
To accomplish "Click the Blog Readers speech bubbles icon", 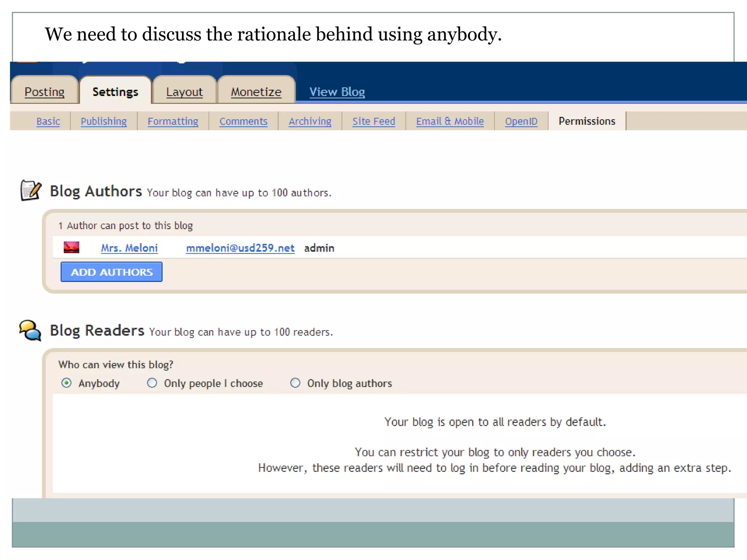I will 30,330.
